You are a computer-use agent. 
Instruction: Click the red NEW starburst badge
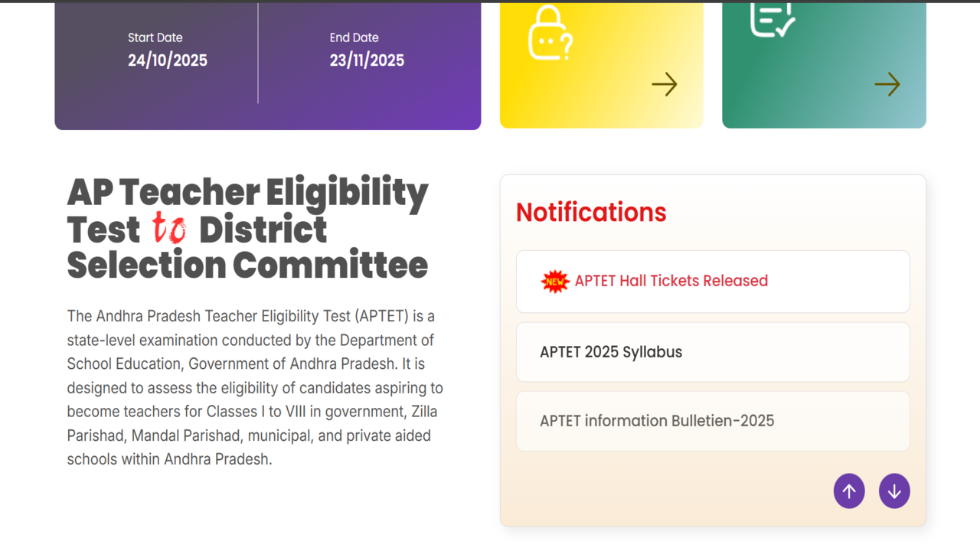[x=555, y=282]
